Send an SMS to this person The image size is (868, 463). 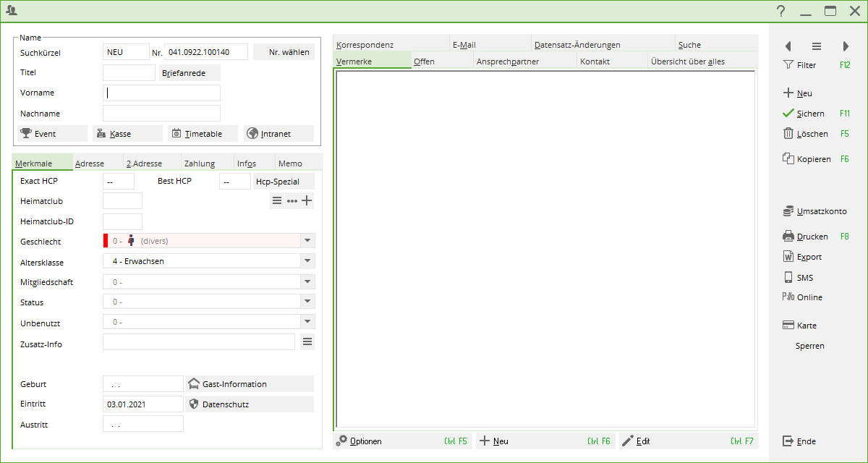[799, 277]
